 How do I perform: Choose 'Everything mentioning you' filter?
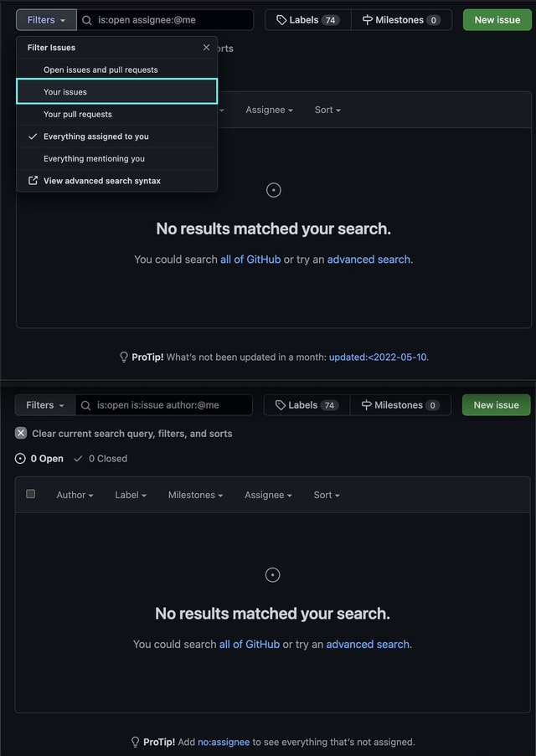click(x=94, y=158)
